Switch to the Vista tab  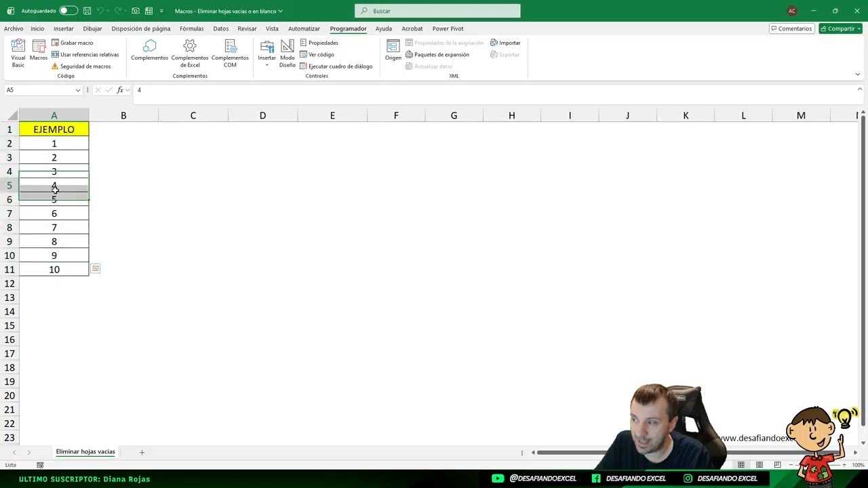(x=272, y=28)
